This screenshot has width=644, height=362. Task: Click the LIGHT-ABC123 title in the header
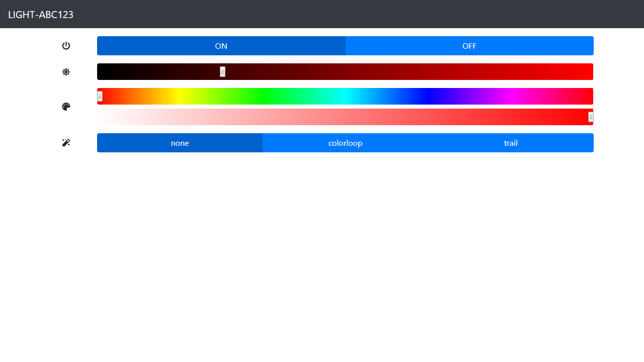(41, 15)
